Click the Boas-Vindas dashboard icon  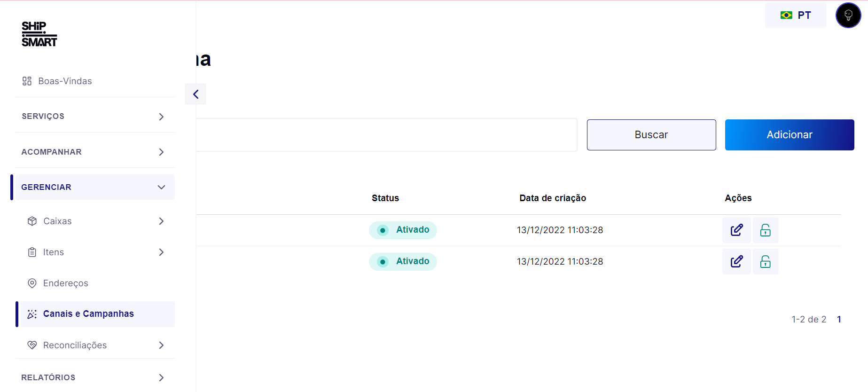(x=27, y=81)
